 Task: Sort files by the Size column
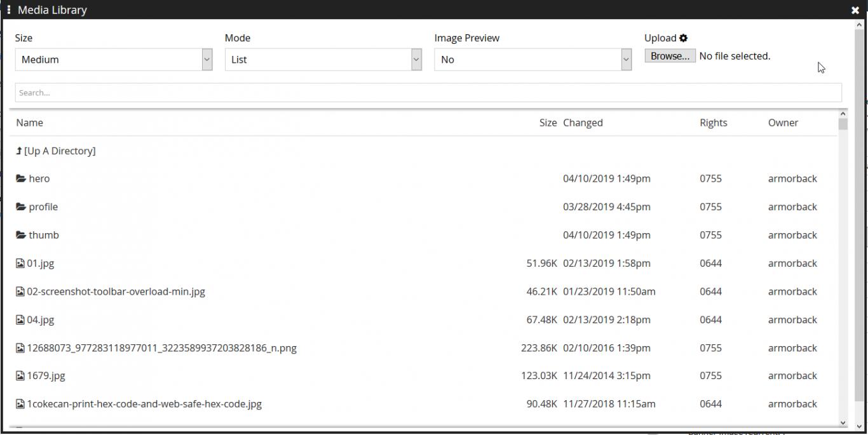click(x=547, y=123)
